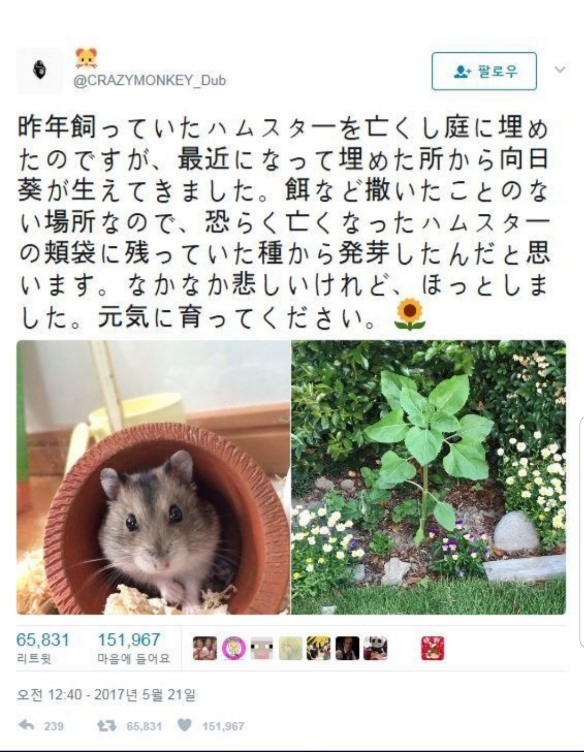The height and width of the screenshot is (752, 584).
Task: Open the sunflower sprout garden photo
Action: [429, 478]
